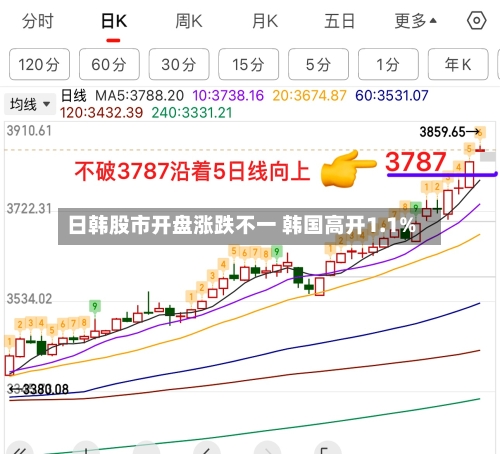Viewport: 500px width, 454px height.
Task: Click the green 240:3331.21 MA value
Action: click(x=192, y=113)
